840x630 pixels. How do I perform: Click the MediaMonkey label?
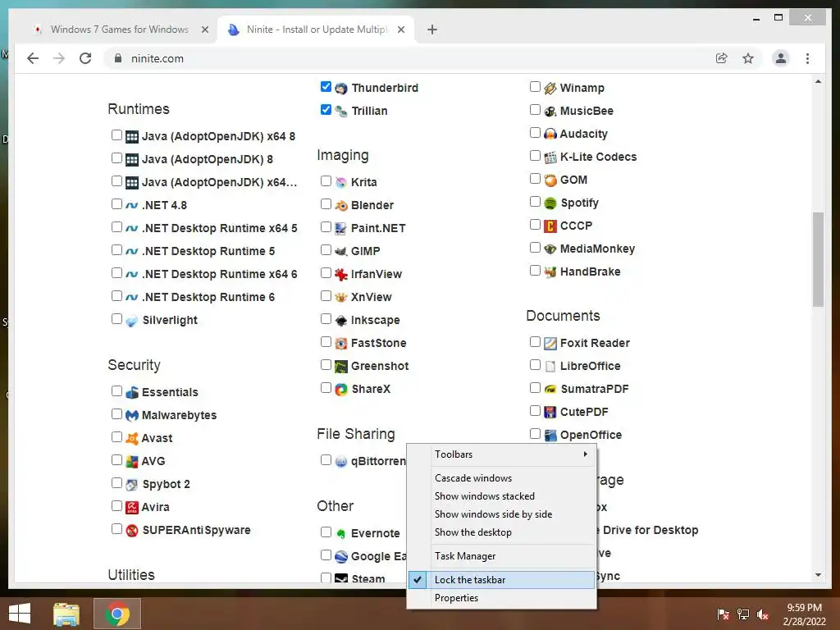pos(597,249)
